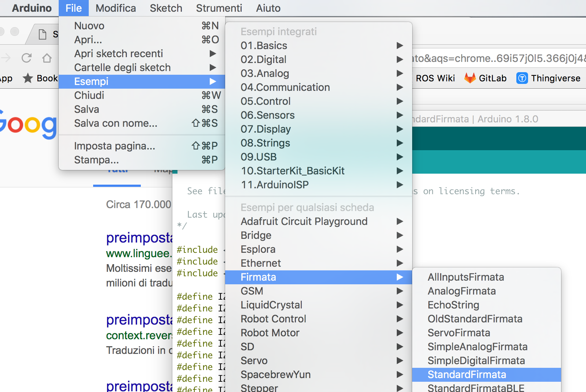
Task: Open the www.linguee search result link
Action: click(x=138, y=253)
